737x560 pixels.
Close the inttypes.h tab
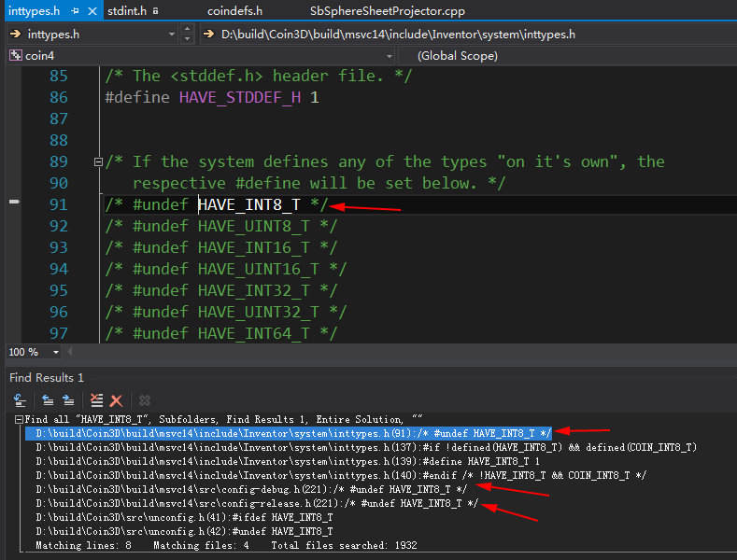click(91, 11)
